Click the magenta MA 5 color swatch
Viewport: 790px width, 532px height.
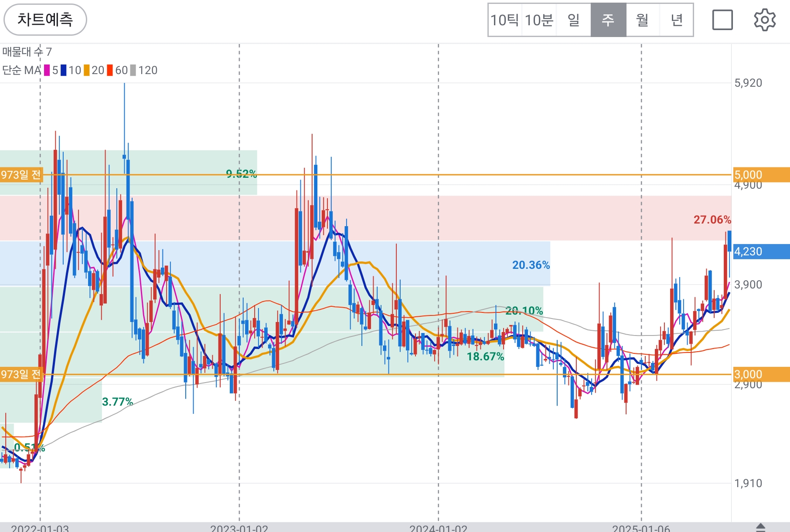pos(47,70)
